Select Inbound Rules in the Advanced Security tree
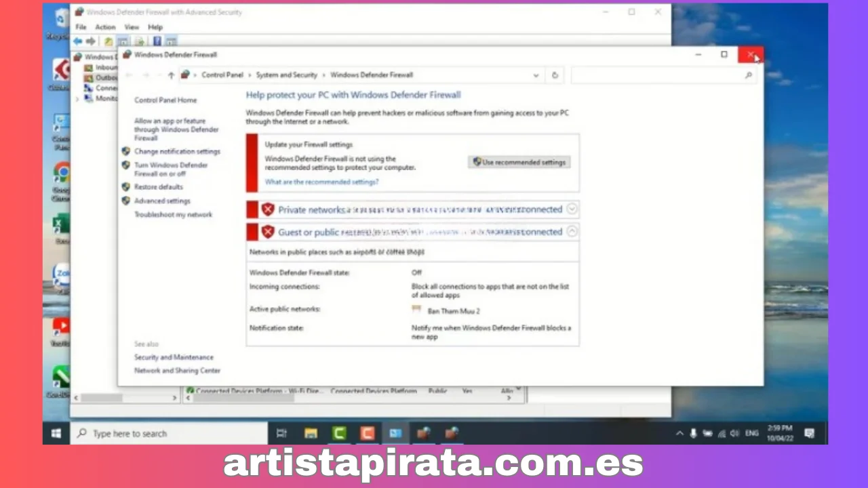Image resolution: width=868 pixels, height=488 pixels. pos(100,67)
